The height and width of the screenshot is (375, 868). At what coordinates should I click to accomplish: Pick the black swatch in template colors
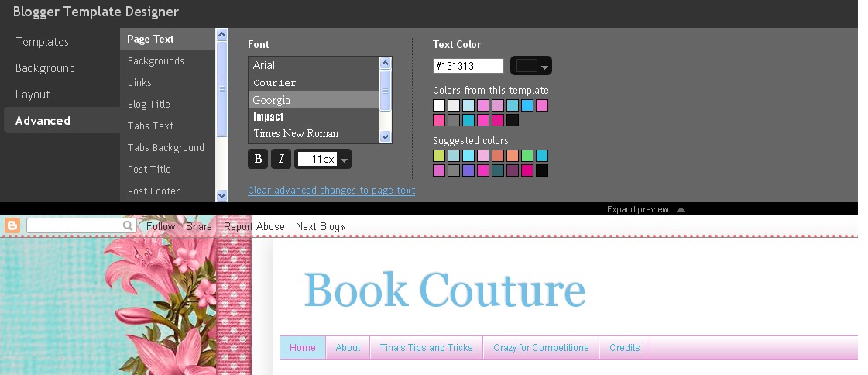(x=513, y=119)
